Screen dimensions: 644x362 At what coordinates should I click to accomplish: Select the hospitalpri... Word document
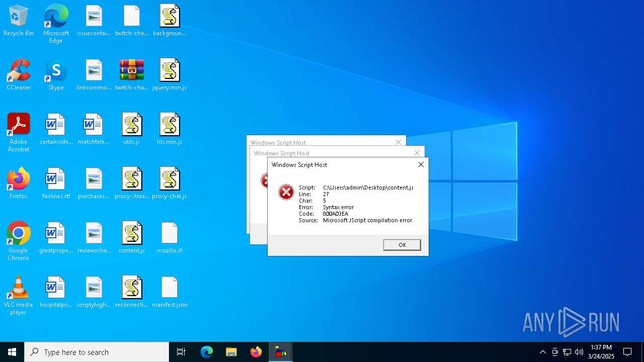point(56,292)
